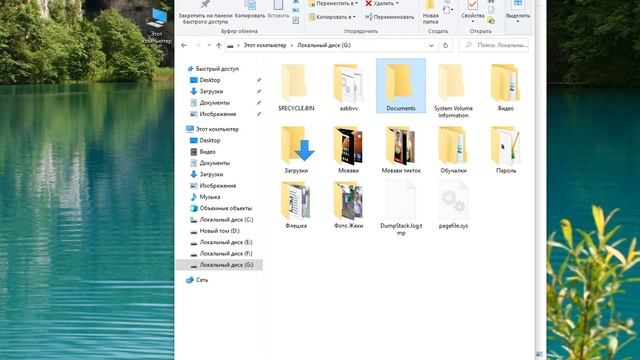640x360 pixels.
Task: Select Сеть in navigation pane
Action: [202, 280]
